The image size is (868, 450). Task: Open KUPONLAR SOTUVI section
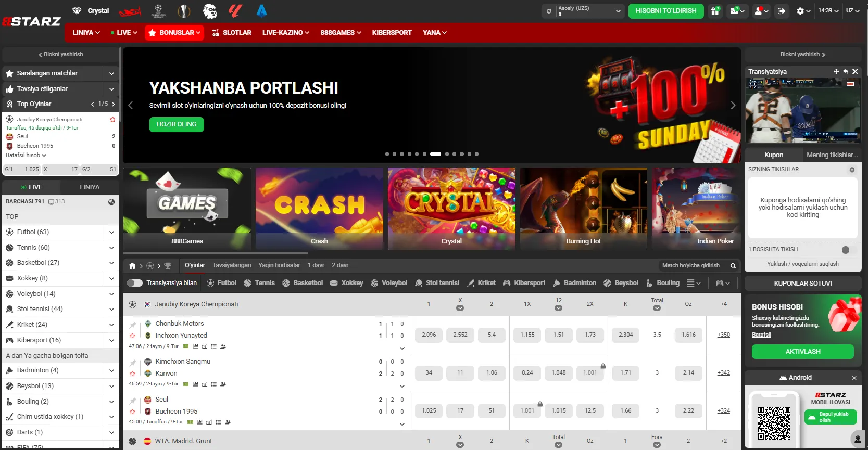803,284
